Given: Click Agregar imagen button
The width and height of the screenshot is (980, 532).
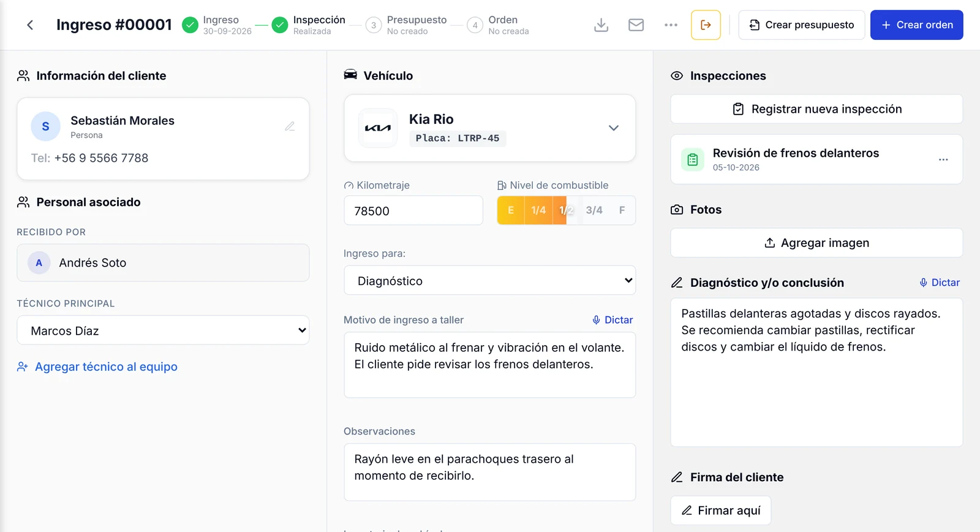Looking at the screenshot, I should coord(816,243).
